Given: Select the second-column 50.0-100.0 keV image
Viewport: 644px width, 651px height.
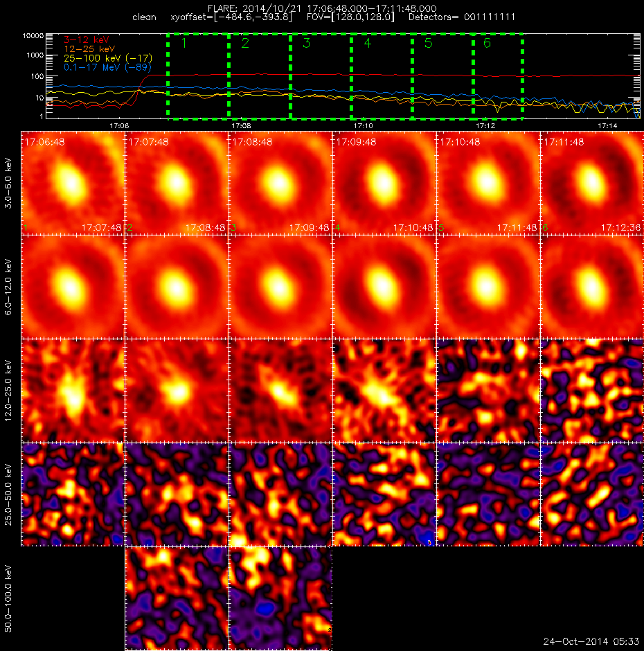Looking at the screenshot, I should tap(177, 598).
